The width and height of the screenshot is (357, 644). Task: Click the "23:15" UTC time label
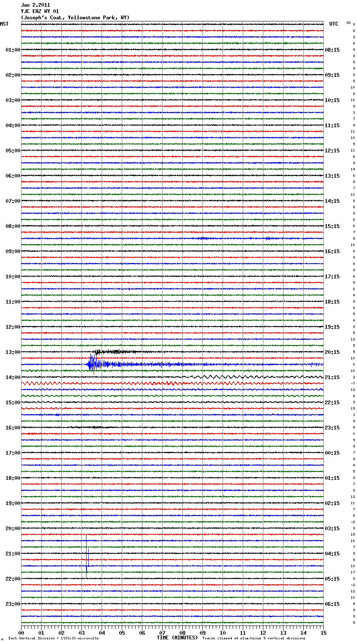coord(332,428)
